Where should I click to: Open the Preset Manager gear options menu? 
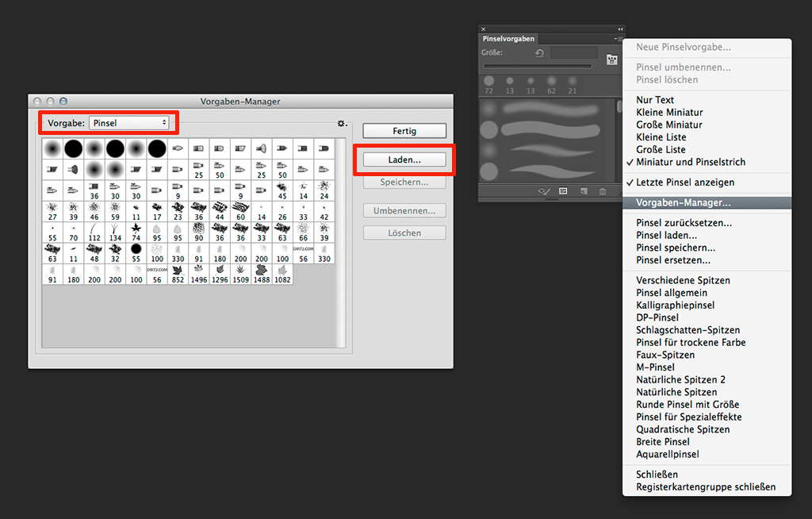click(x=342, y=124)
